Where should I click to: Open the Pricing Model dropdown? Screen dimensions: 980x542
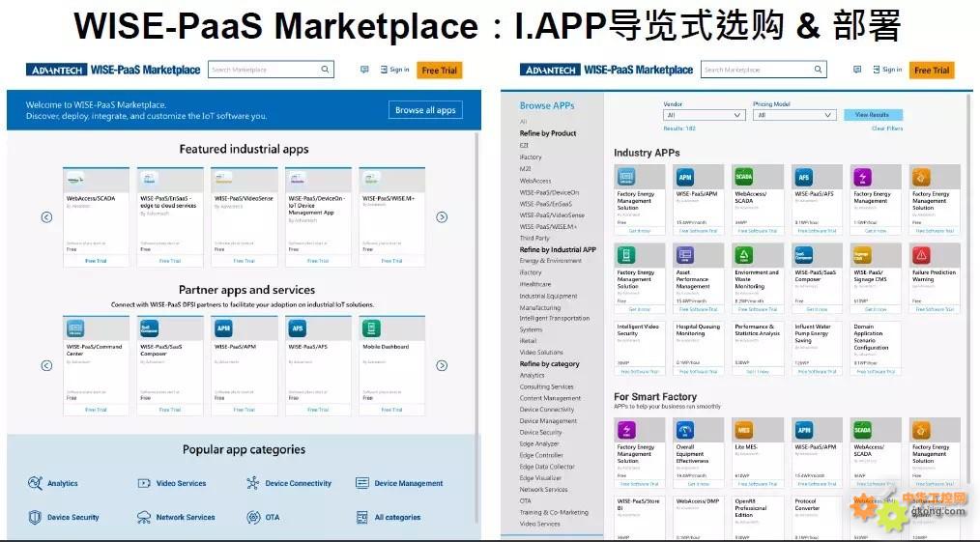[x=793, y=115]
